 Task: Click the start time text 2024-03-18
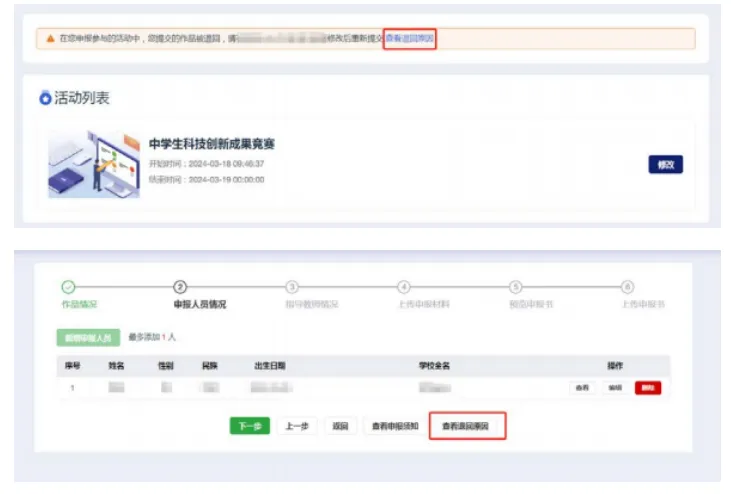point(226,164)
